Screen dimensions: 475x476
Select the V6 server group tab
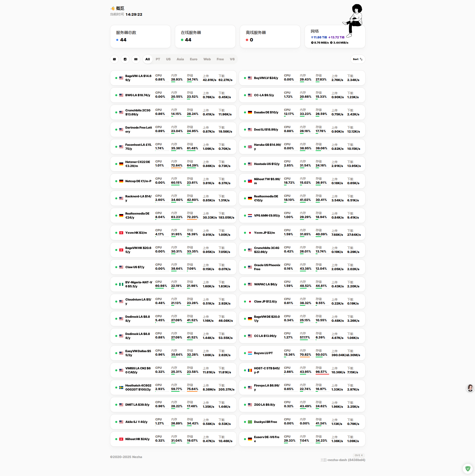pos(232,59)
